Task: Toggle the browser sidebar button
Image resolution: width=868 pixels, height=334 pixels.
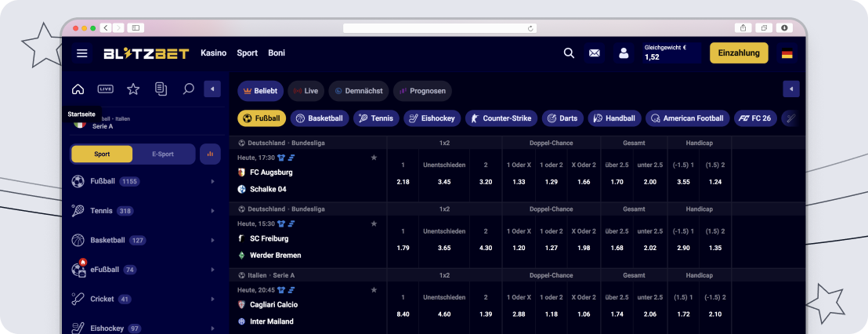Action: [136, 27]
